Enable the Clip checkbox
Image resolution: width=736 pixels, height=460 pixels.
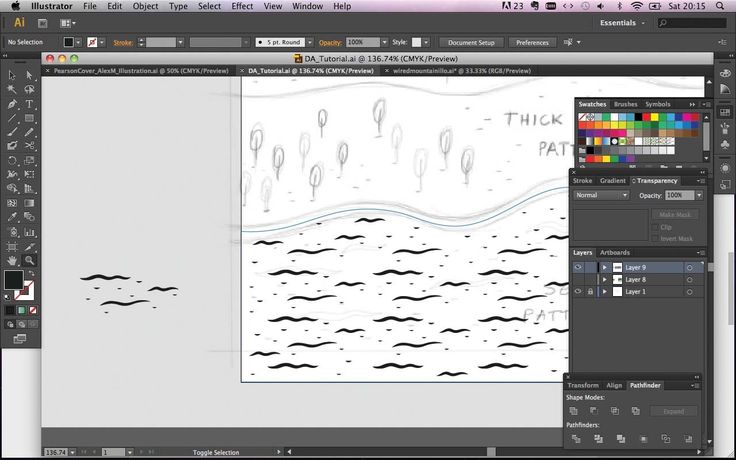[655, 227]
